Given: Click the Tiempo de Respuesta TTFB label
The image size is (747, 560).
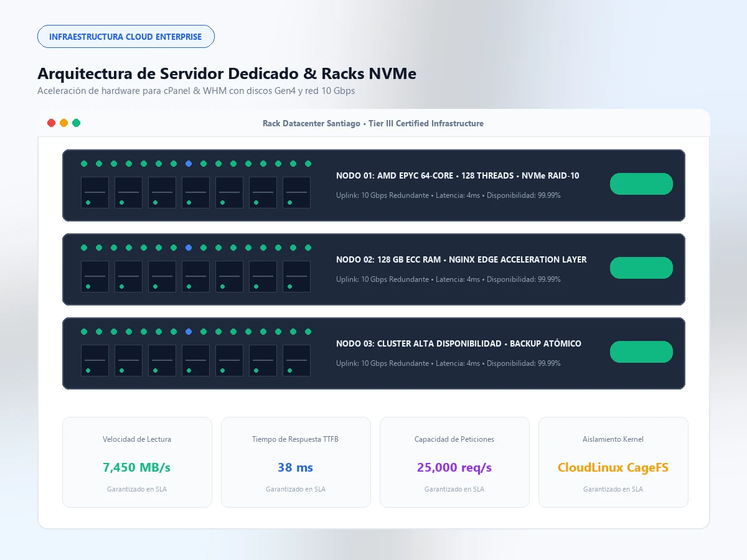Looking at the screenshot, I should pos(296,439).
